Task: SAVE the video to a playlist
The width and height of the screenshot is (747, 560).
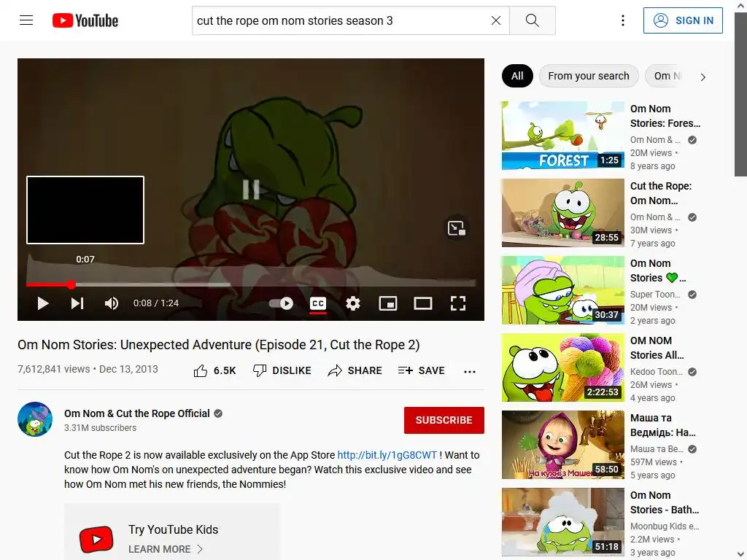Action: coord(422,370)
